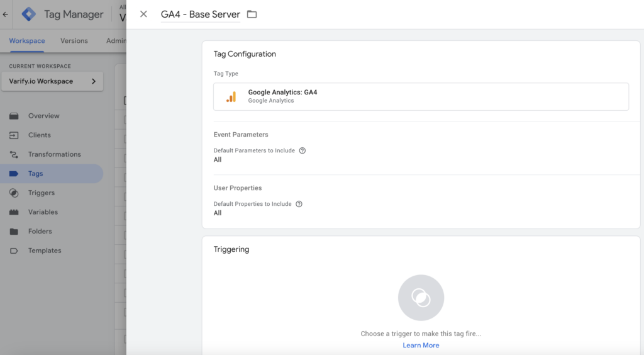Open help for Default Properties to Include
The width and height of the screenshot is (644, 355).
pos(299,204)
